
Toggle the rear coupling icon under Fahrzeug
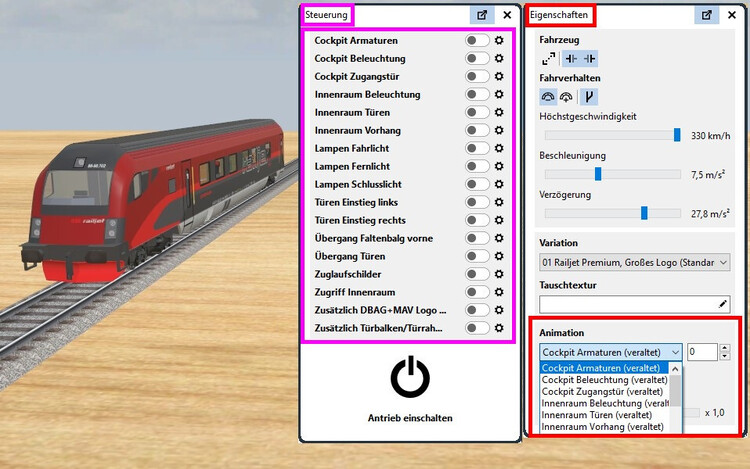589,58
